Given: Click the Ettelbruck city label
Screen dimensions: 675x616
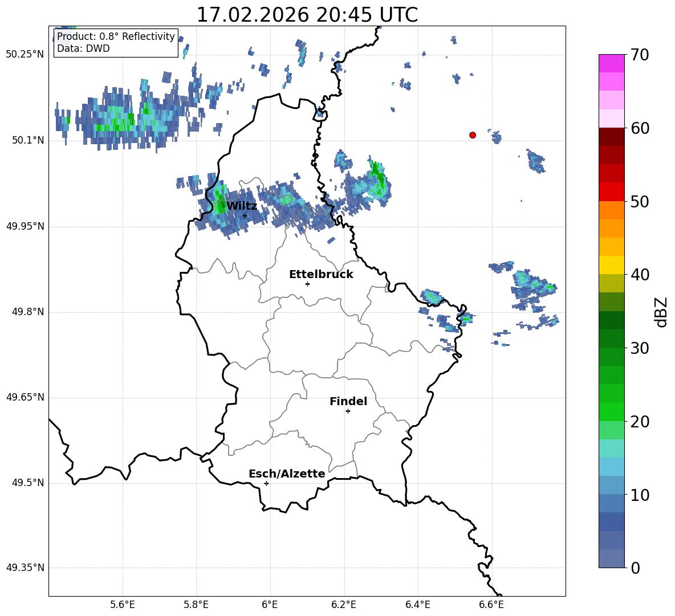Looking at the screenshot, I should (x=321, y=275).
